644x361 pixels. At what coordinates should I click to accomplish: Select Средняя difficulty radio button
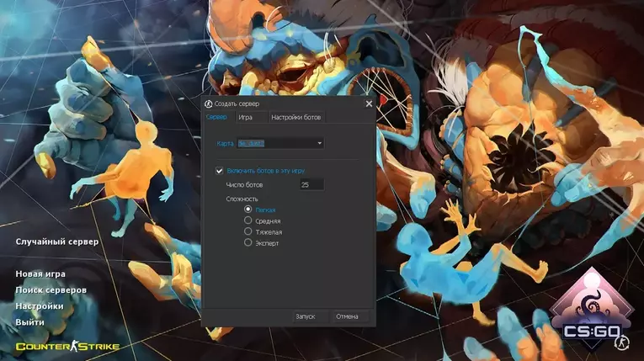[x=247, y=220]
